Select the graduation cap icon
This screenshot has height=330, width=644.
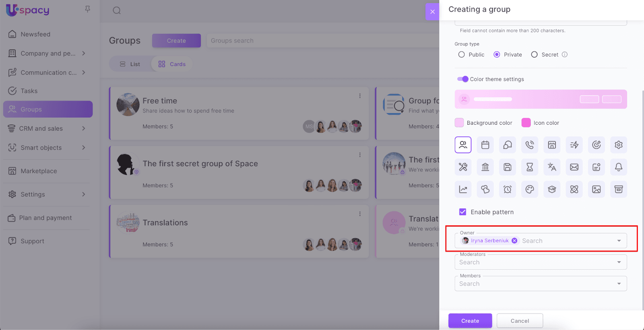pos(552,189)
